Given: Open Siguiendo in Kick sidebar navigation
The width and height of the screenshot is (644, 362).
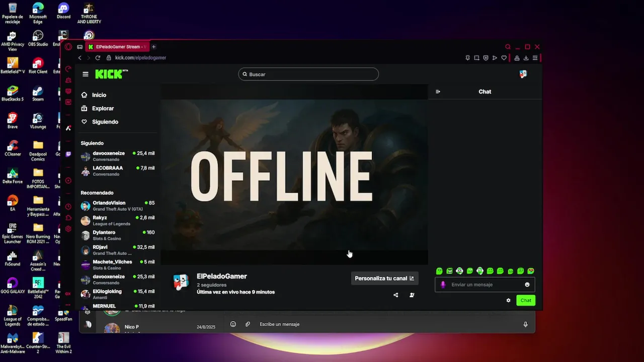Looking at the screenshot, I should [x=100, y=122].
